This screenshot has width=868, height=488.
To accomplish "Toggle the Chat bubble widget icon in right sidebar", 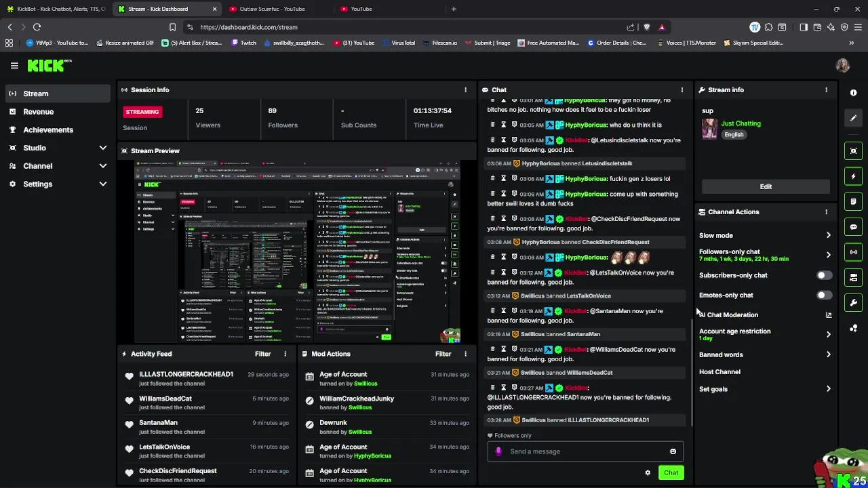I will tap(853, 227).
